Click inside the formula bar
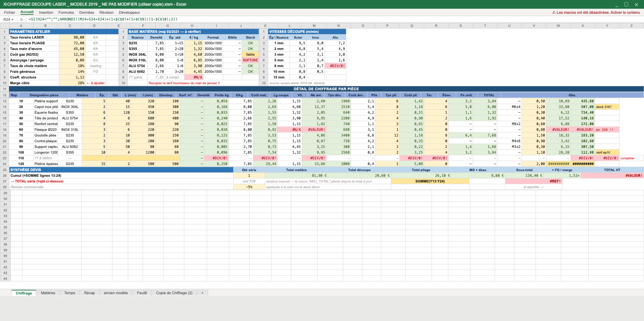This screenshot has height=321, width=644. tap(336, 19)
